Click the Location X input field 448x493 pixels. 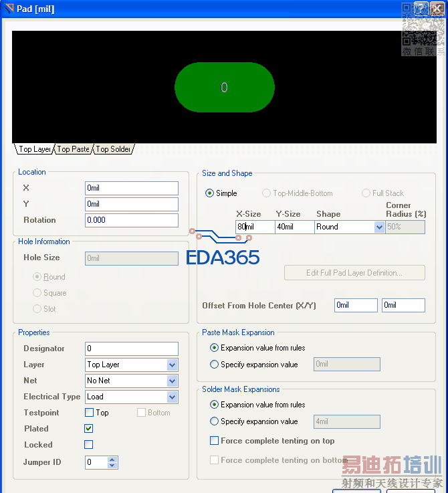click(x=132, y=188)
